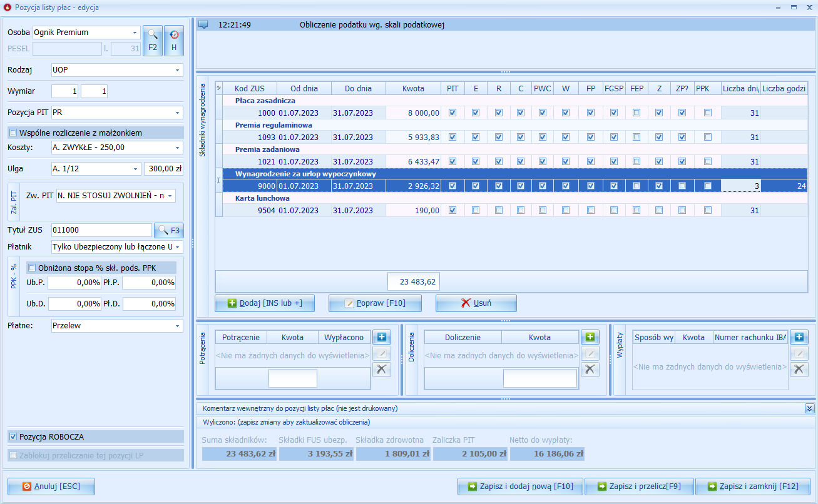Click the 23 483,62 total sum box
Screen dimensions: 818x504
click(414, 282)
